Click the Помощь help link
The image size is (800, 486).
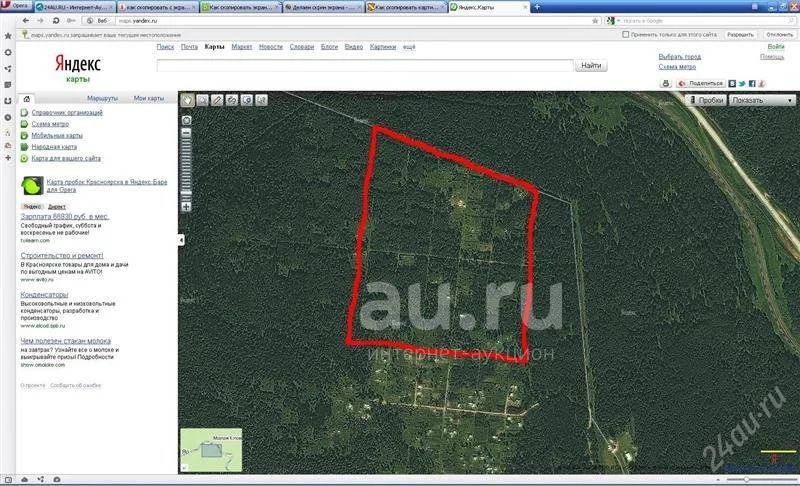click(772, 57)
